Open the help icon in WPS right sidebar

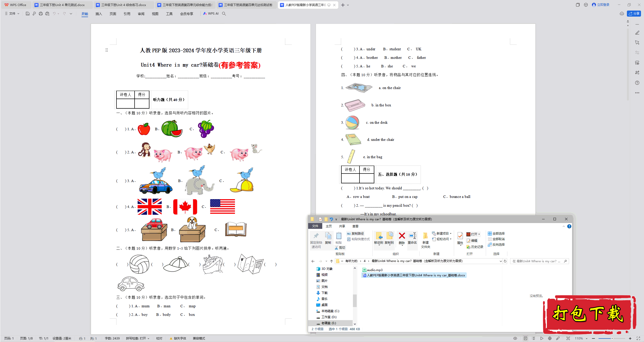coord(637,83)
